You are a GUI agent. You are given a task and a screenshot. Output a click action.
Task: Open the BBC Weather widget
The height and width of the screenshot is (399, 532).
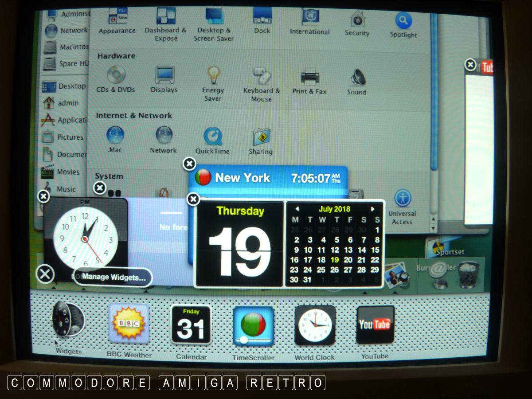point(129,324)
